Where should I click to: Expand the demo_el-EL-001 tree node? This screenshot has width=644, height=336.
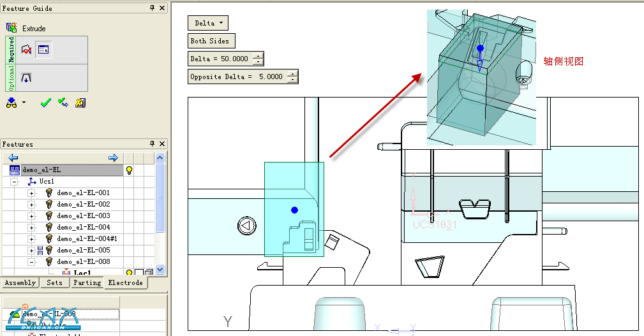pos(31,193)
